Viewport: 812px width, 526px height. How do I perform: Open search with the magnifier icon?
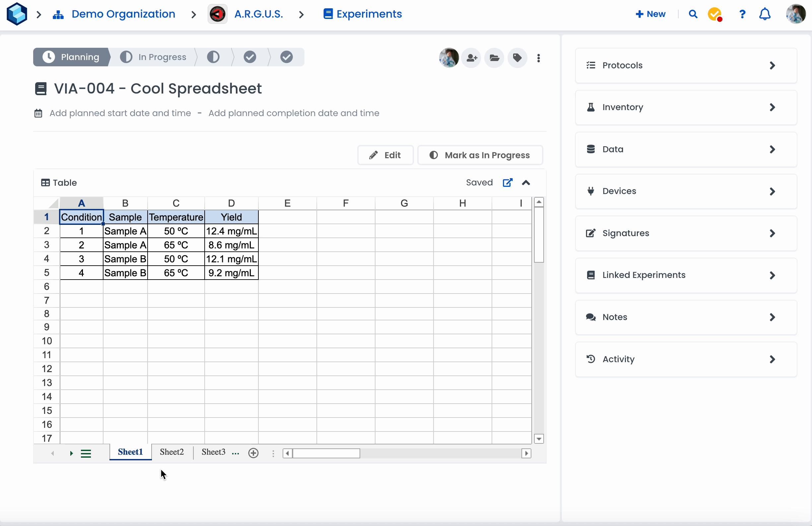point(693,14)
